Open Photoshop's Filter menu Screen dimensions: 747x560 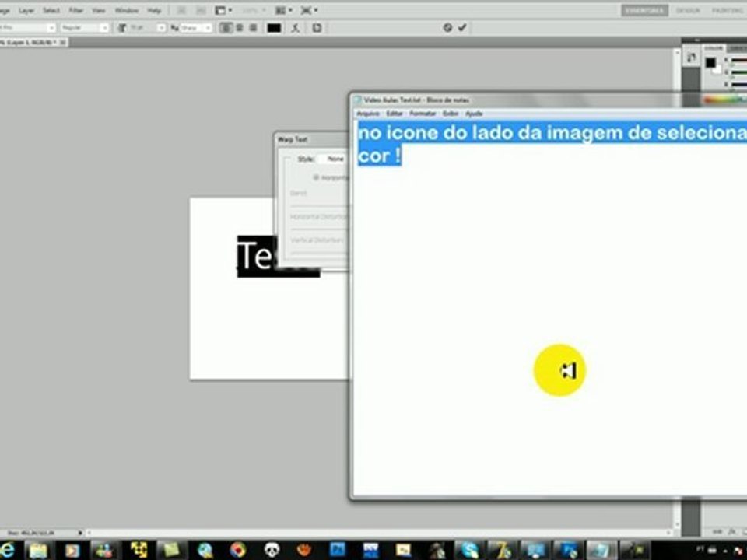coord(75,10)
